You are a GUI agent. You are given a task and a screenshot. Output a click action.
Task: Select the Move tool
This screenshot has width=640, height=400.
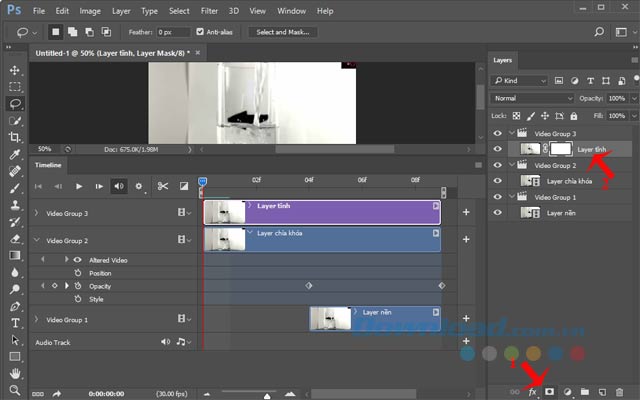15,70
